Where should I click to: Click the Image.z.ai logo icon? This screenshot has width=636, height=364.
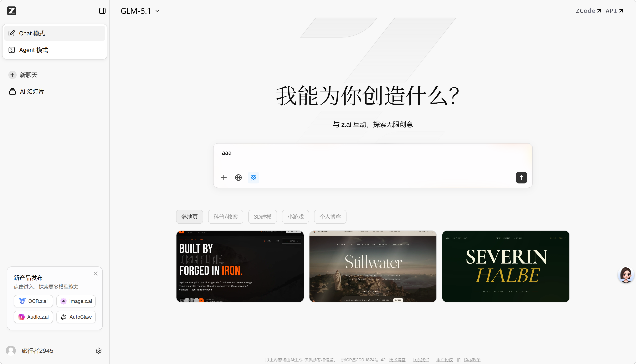click(x=63, y=301)
